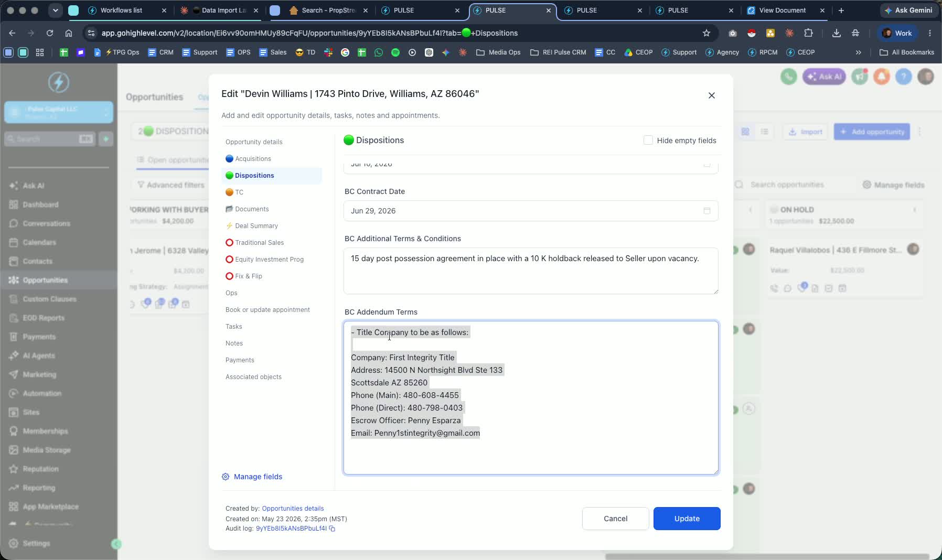Reload the page
Viewport: 942px width, 560px height.
coord(50,33)
